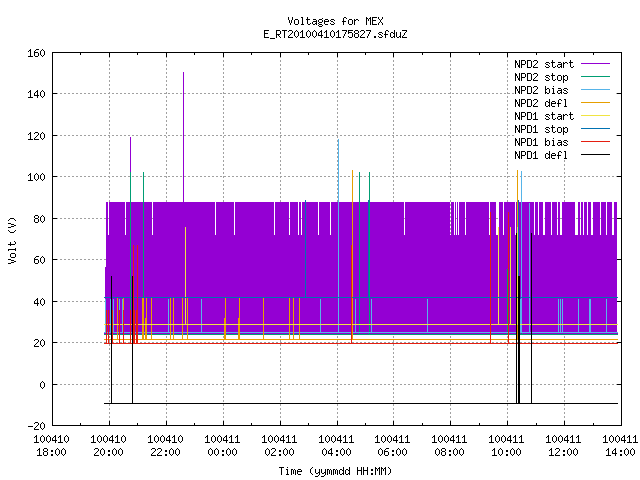This screenshot has height=480, width=640.
Task: Click the chart title 'Voltages for MEX'
Action: point(335,21)
